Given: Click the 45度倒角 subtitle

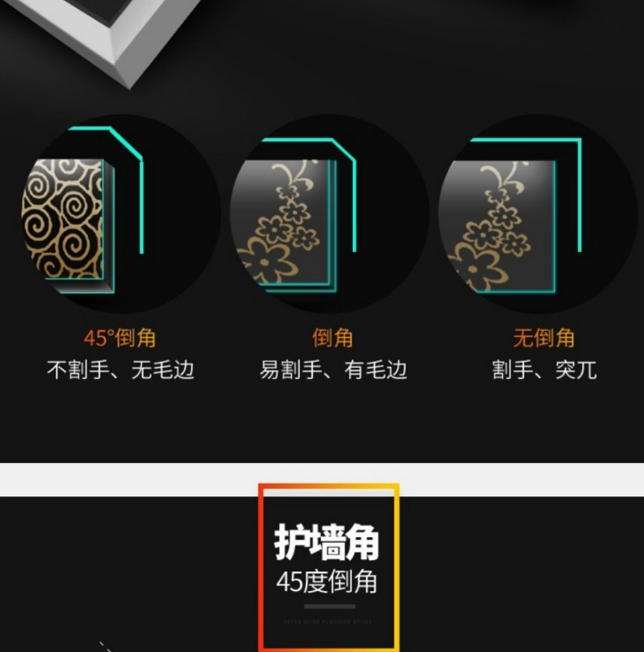Looking at the screenshot, I should (327, 581).
